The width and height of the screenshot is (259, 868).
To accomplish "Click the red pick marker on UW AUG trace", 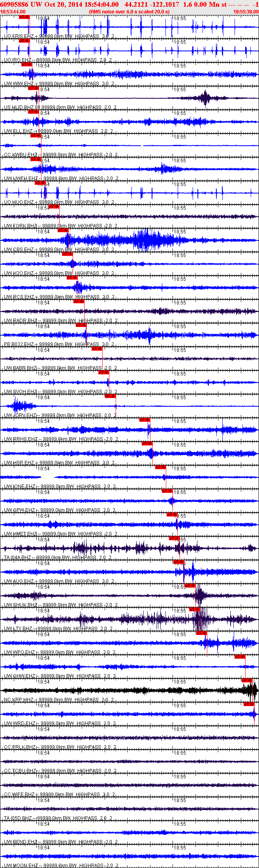I will pos(179,562).
